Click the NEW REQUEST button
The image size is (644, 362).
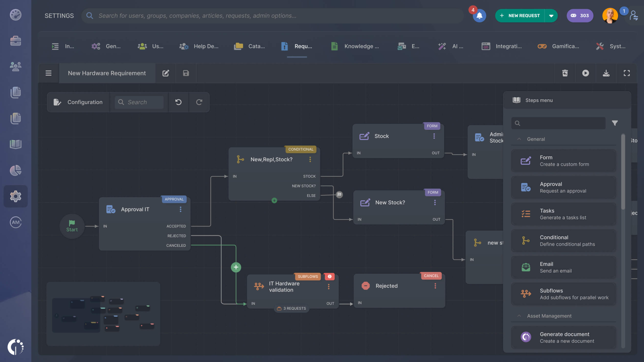click(521, 15)
